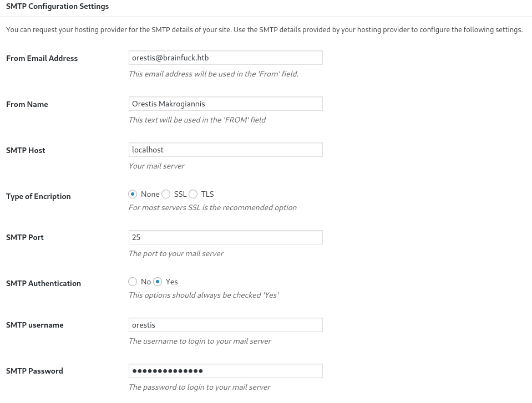Click the masked SMTP Password field

coord(226,371)
